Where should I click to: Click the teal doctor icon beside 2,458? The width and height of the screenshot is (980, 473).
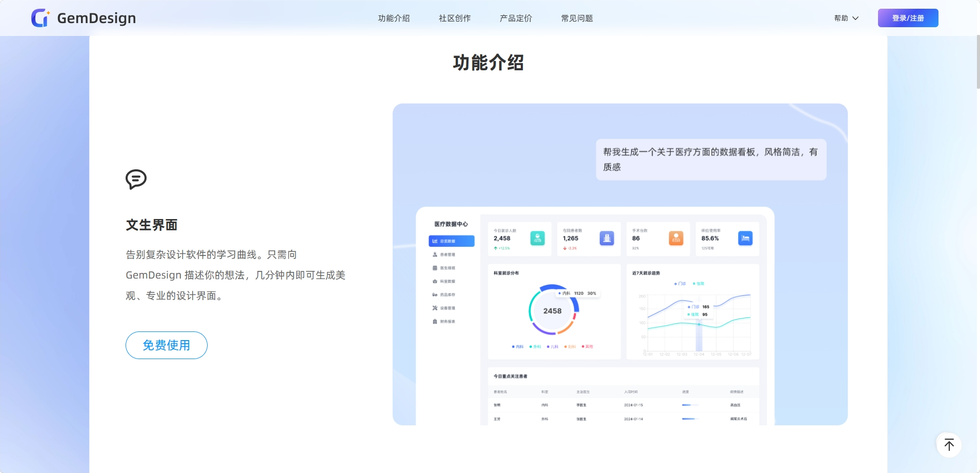pos(537,238)
